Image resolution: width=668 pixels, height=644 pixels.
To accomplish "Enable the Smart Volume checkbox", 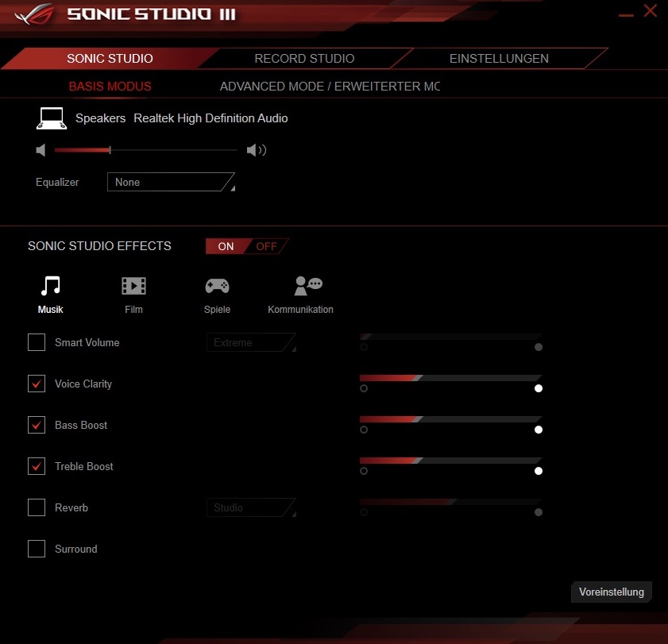I will click(37, 342).
